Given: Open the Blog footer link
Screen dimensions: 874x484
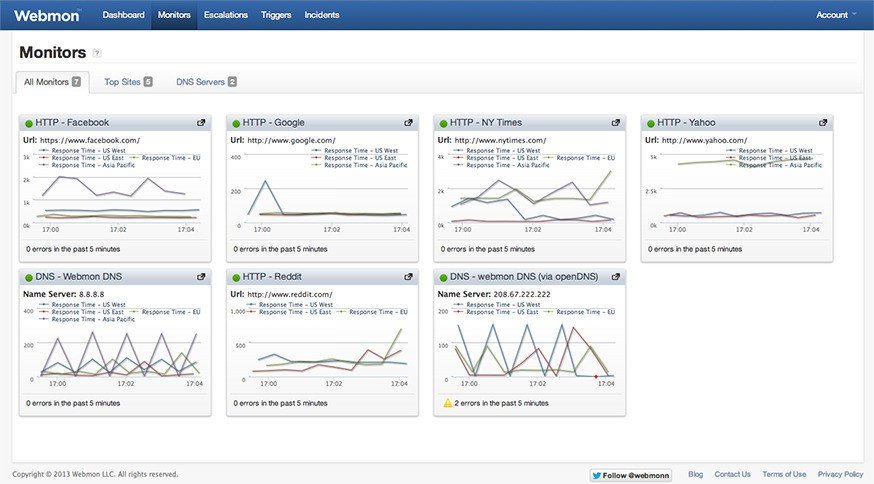Looking at the screenshot, I should 696,474.
